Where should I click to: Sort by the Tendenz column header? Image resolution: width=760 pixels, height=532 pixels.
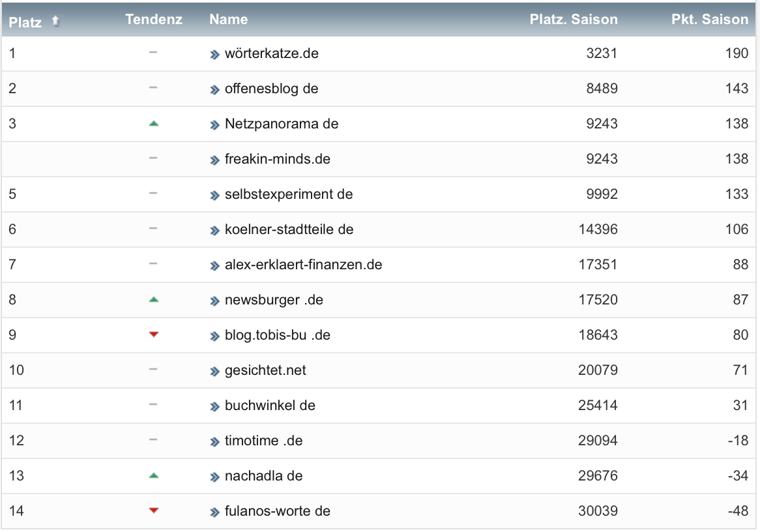coord(154,20)
